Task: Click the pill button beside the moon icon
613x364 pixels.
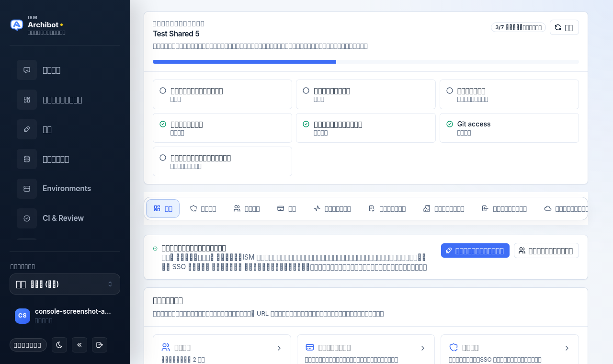Action: click(x=28, y=345)
